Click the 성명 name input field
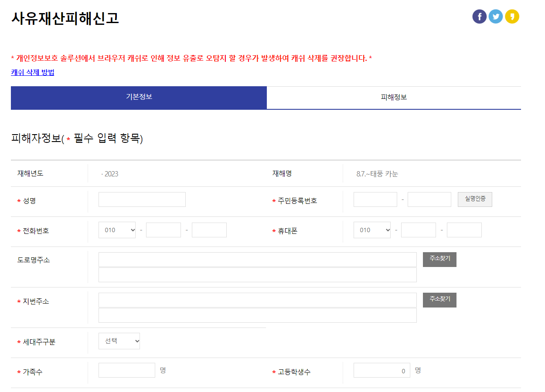545x392 pixels. 142,199
